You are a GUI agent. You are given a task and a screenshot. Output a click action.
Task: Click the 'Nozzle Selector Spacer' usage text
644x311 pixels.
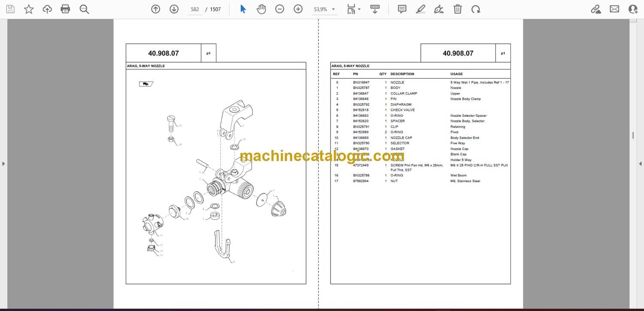[468, 116]
